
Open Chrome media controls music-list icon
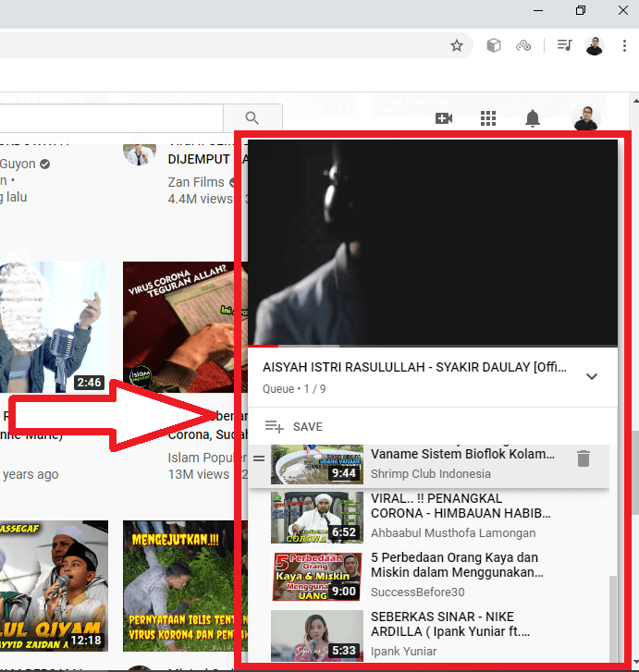pyautogui.click(x=564, y=45)
